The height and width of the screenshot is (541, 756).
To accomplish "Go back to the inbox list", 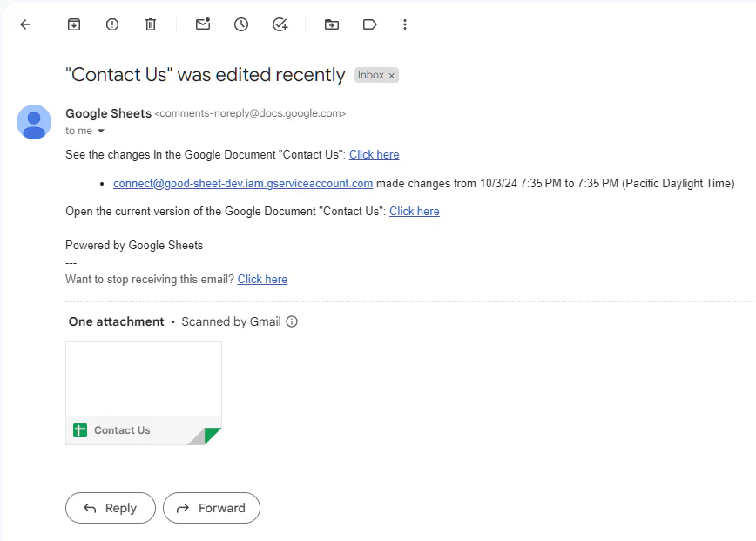I will click(x=25, y=24).
